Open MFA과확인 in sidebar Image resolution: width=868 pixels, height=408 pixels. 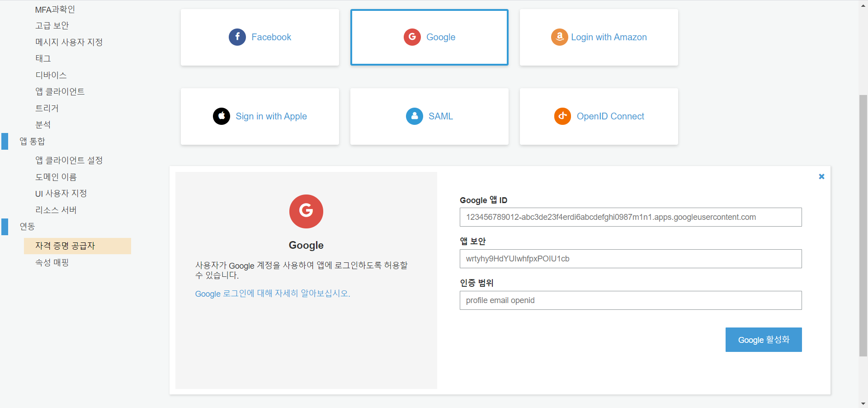pyautogui.click(x=55, y=9)
